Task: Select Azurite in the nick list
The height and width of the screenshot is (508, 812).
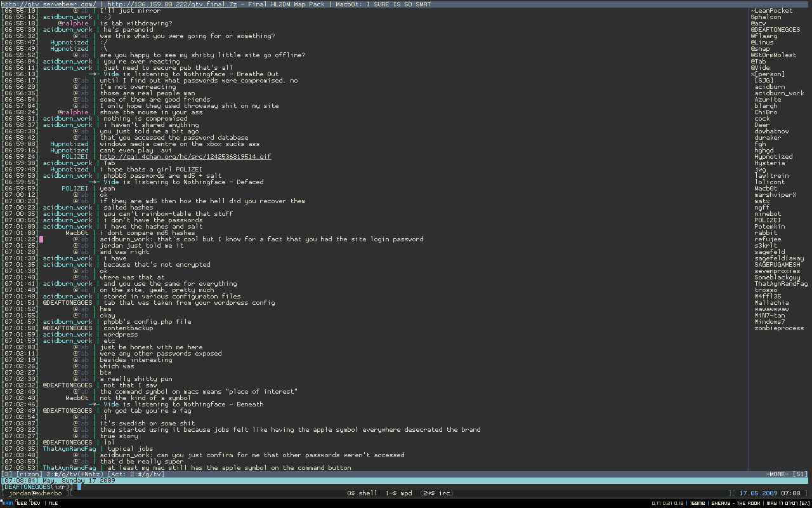Action: coord(768,100)
